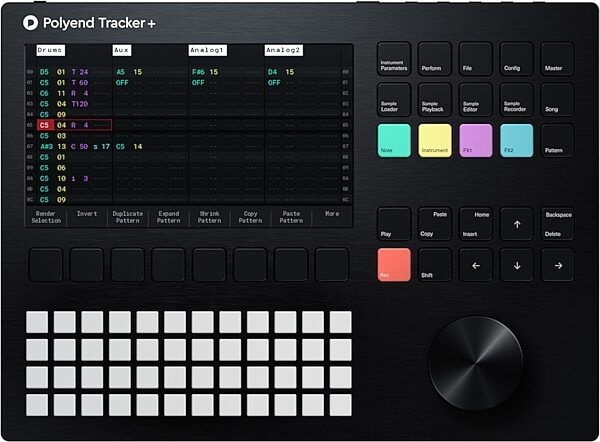Choose Shrink Pattern on screen
The width and height of the screenshot is (600, 442).
(209, 217)
